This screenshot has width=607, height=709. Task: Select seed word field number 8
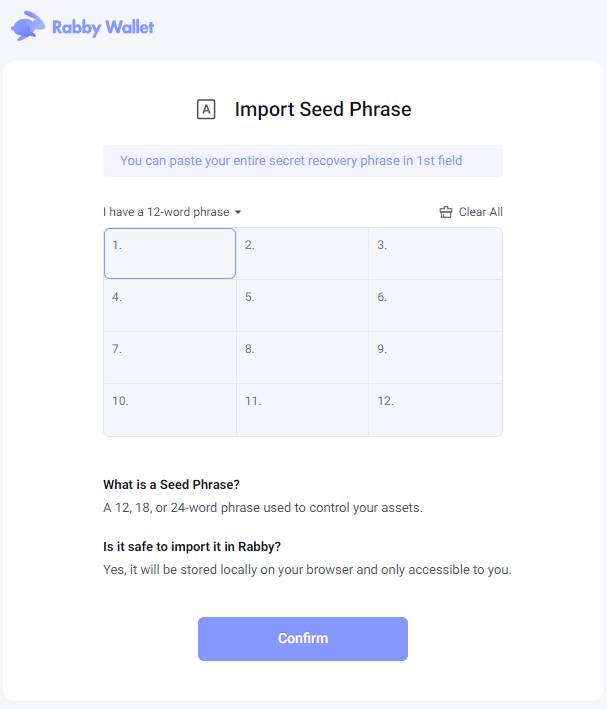[x=302, y=358]
